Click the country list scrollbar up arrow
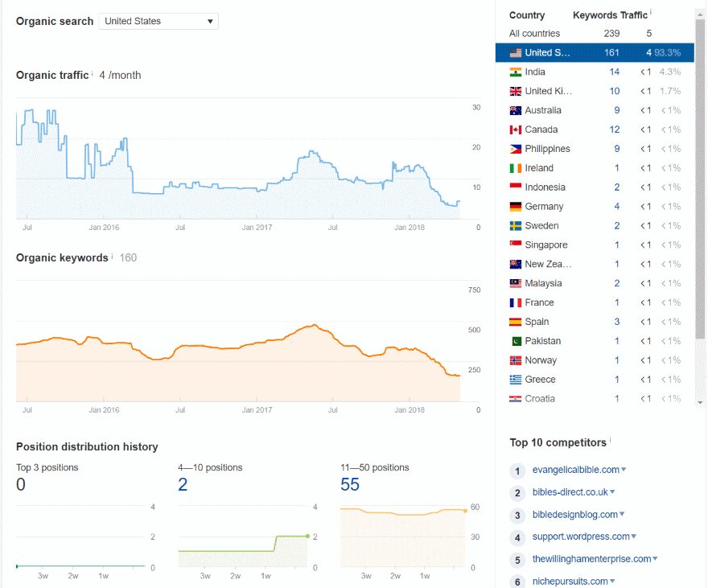 tap(700, 14)
